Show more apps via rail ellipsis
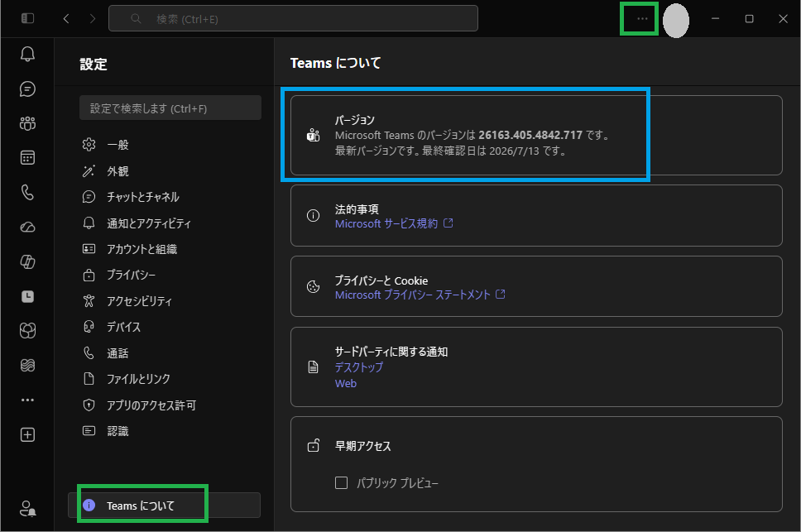This screenshot has width=801, height=532. (x=27, y=400)
